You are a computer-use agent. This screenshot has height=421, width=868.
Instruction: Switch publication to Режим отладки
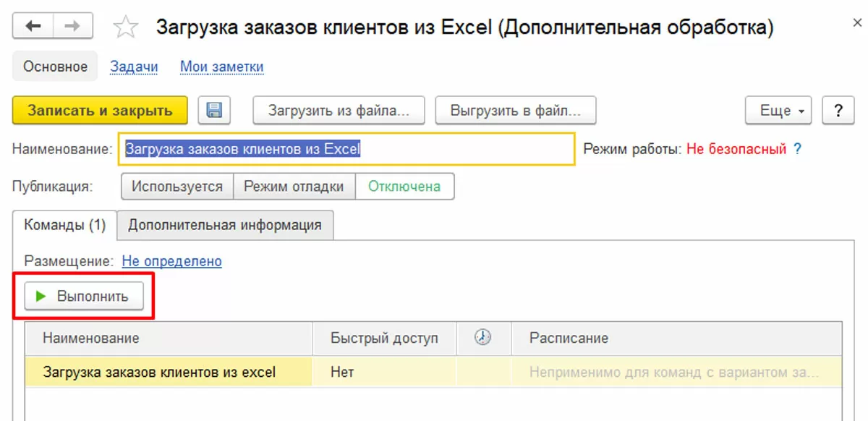pyautogui.click(x=294, y=186)
